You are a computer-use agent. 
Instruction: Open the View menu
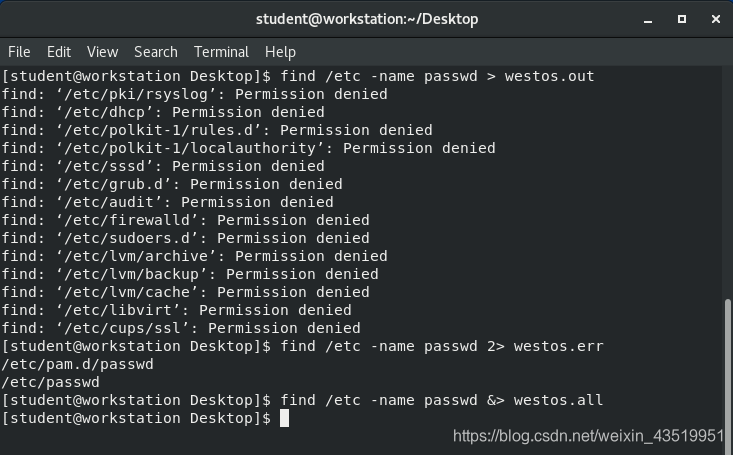[102, 52]
